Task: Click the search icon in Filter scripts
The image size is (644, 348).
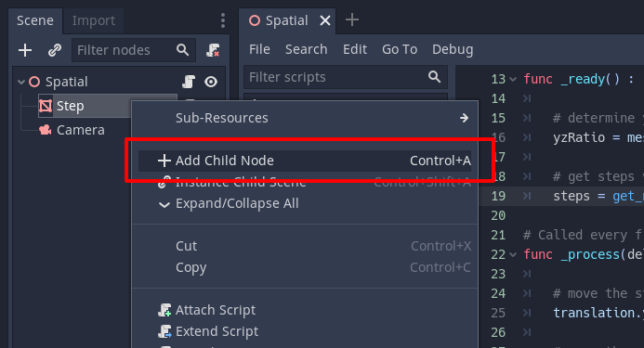Action: [434, 77]
